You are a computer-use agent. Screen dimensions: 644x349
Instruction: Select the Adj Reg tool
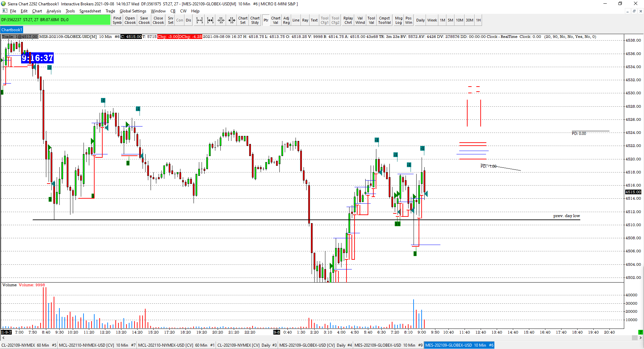click(x=286, y=20)
